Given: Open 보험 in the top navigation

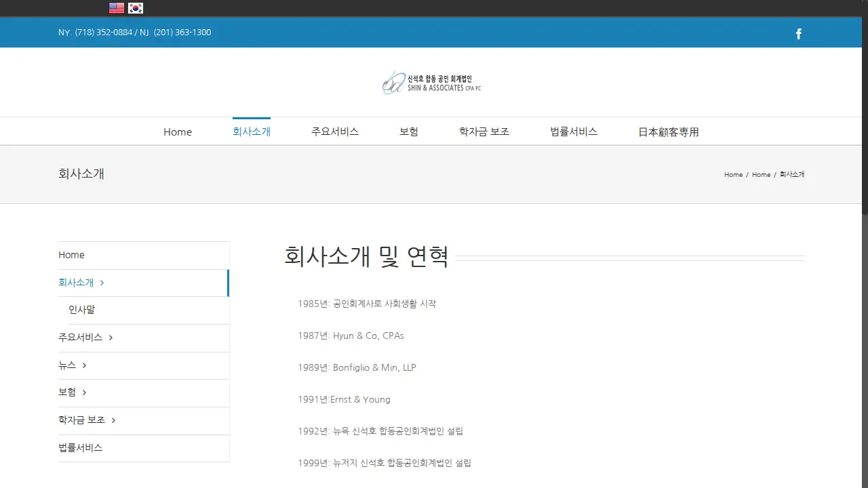Looking at the screenshot, I should click(409, 131).
